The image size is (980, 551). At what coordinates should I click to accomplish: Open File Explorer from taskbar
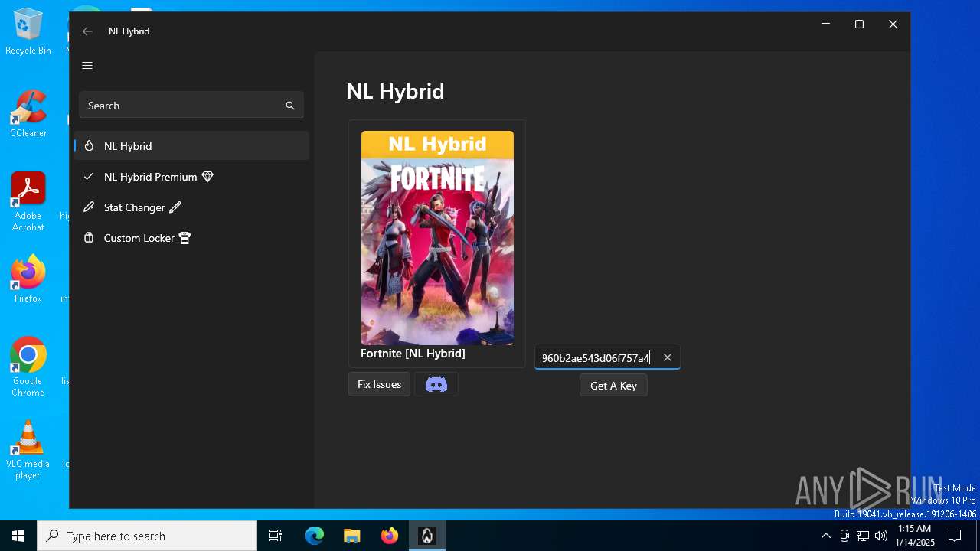coord(352,536)
